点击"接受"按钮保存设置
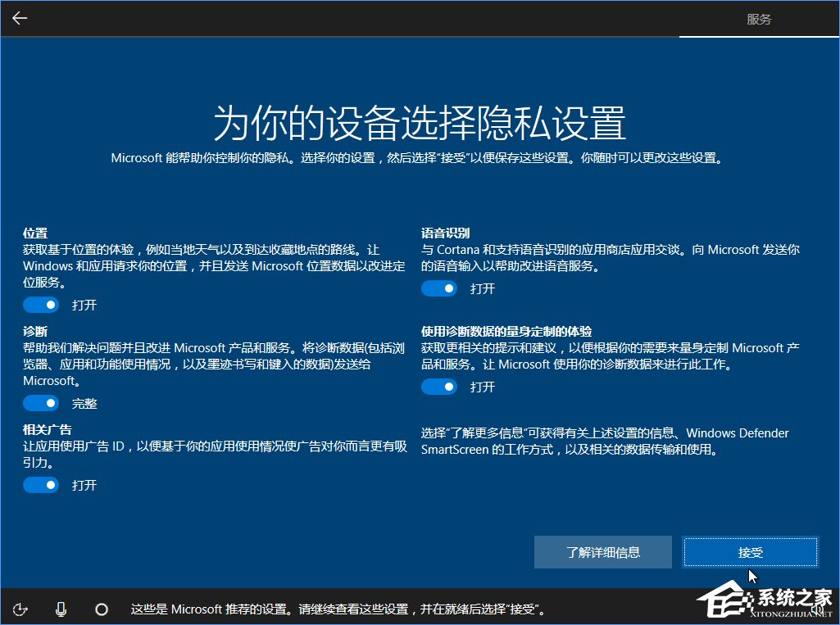 click(749, 552)
